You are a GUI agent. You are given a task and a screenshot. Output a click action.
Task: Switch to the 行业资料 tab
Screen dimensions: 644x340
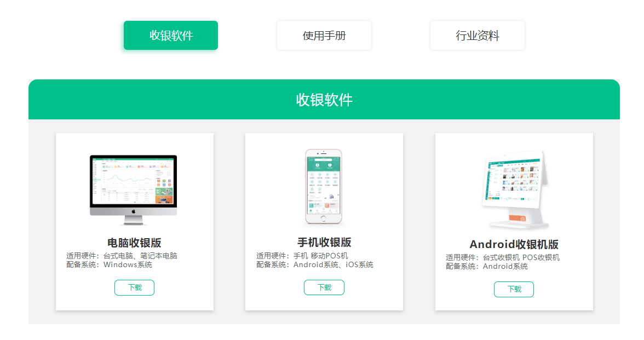pyautogui.click(x=477, y=35)
